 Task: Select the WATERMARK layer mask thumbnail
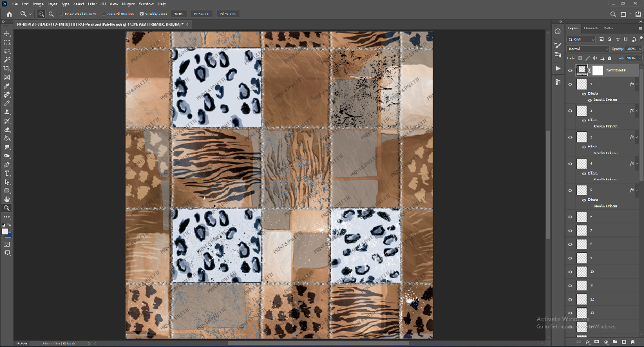(x=598, y=70)
